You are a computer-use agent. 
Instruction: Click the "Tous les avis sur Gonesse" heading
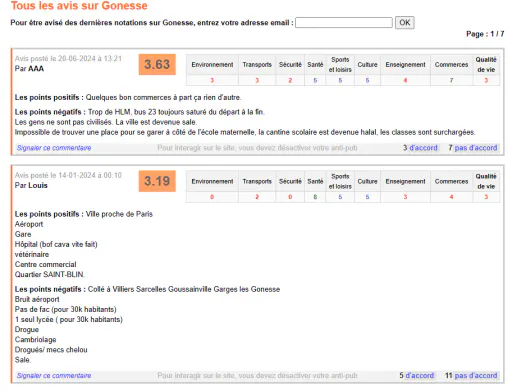point(79,6)
